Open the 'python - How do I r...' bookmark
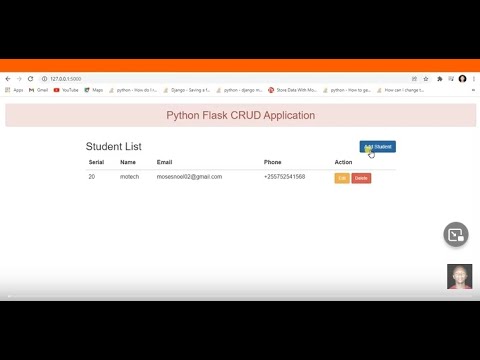 pos(133,90)
